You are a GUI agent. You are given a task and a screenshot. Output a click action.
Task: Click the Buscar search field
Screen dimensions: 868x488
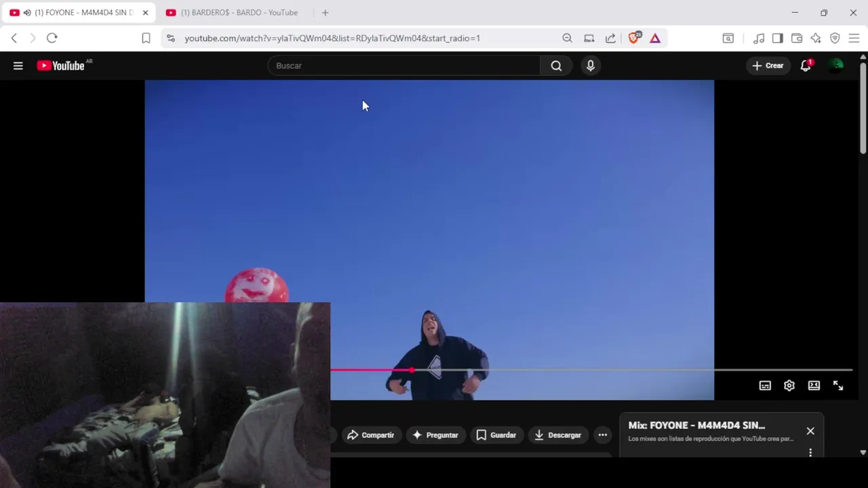(x=404, y=66)
